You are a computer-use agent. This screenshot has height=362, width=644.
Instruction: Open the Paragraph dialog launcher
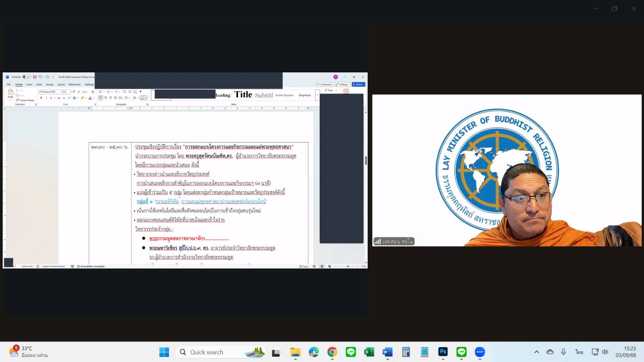click(147, 104)
